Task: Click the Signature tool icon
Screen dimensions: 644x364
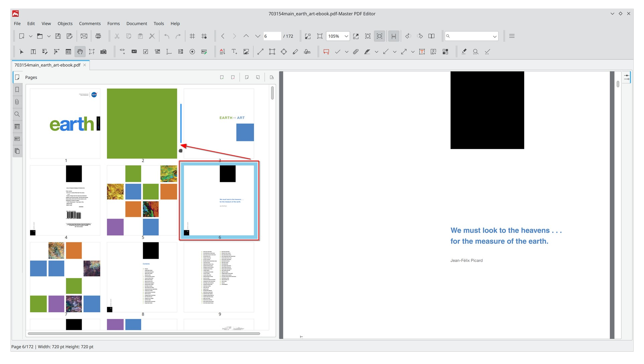Action: click(x=307, y=52)
